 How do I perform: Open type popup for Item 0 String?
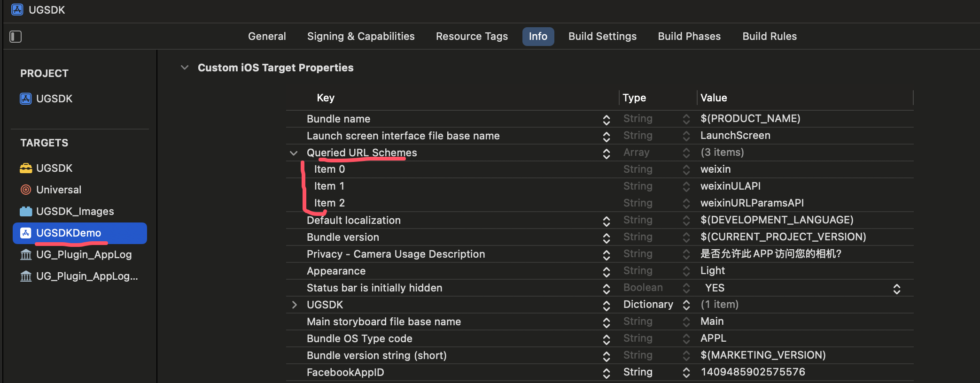pos(686,170)
